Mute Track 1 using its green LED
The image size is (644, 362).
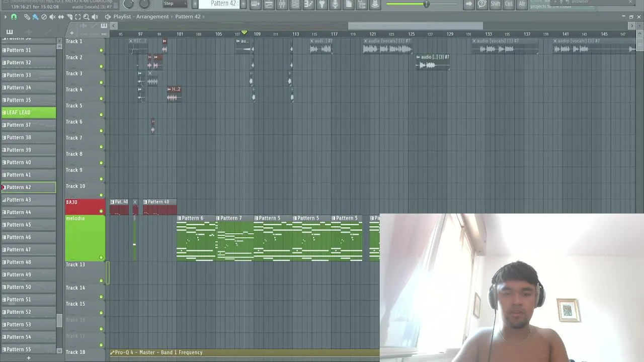click(x=101, y=50)
